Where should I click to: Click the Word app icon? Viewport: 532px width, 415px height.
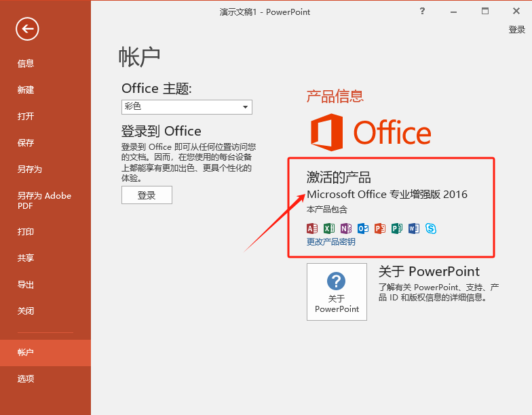click(x=414, y=229)
